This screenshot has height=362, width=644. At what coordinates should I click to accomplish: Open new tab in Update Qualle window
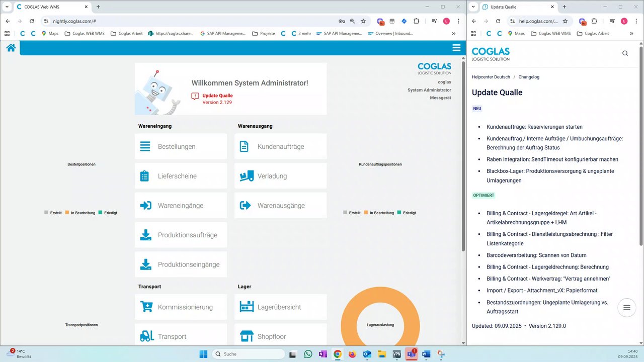click(x=565, y=7)
